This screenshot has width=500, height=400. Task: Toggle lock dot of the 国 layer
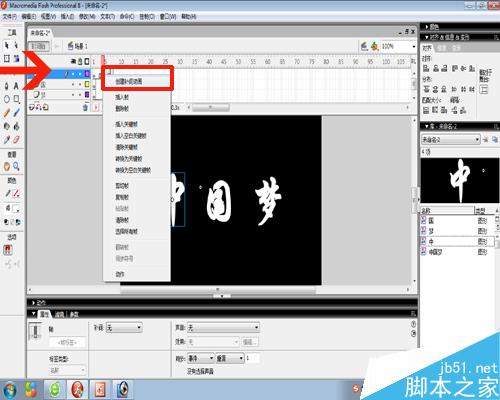pos(80,84)
